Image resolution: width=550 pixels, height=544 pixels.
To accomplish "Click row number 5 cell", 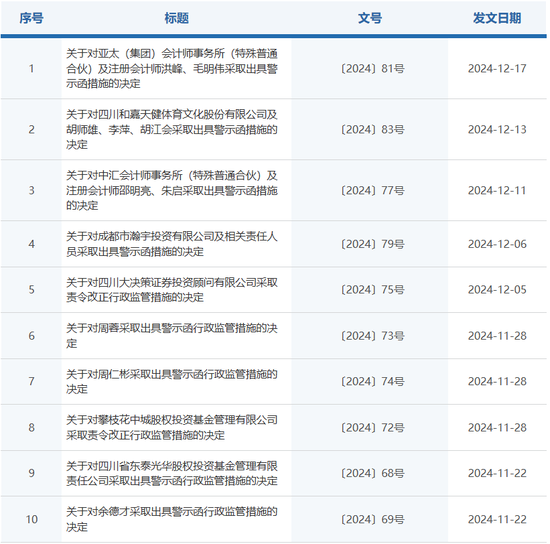I will 31,290.
